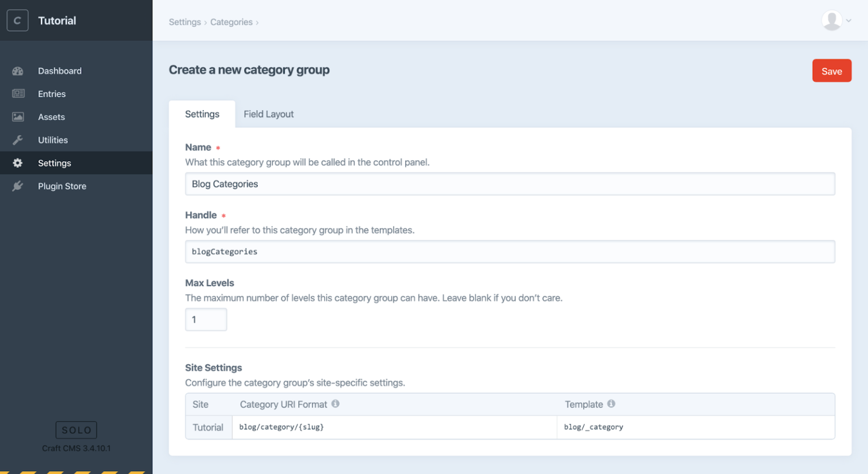Click the Craft logo icon beside Tutorial
868x474 pixels.
coord(18,20)
